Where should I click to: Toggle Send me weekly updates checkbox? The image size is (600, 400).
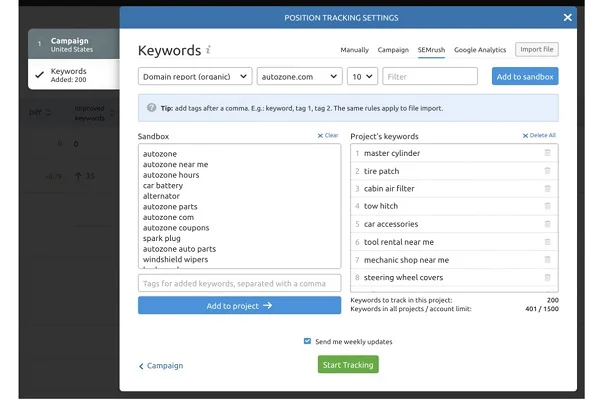[307, 341]
